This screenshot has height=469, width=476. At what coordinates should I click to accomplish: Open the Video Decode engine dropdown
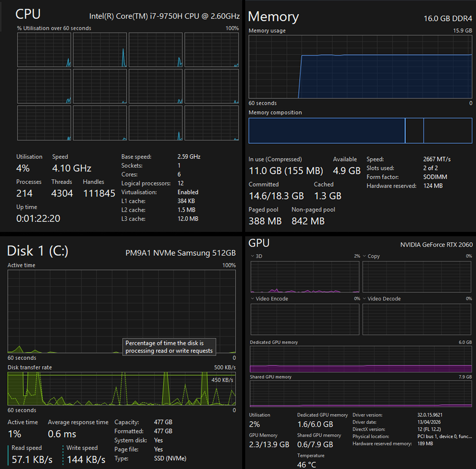coord(365,299)
